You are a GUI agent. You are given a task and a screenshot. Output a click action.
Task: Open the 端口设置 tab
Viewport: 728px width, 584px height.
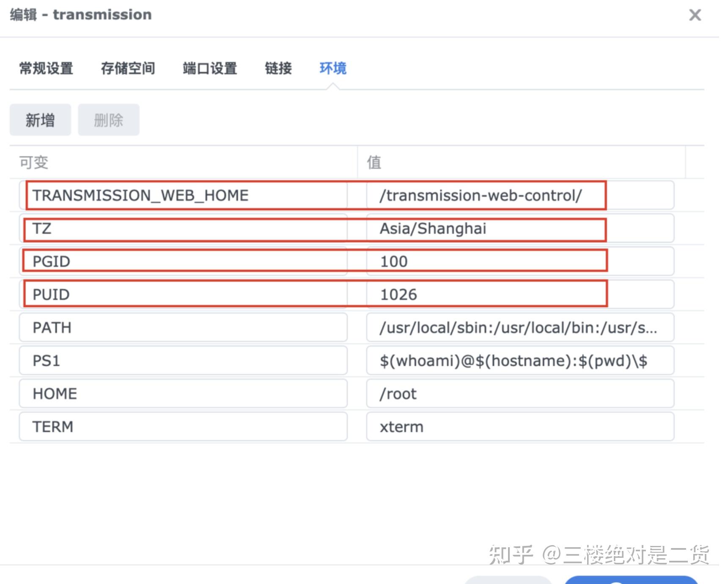coord(209,68)
